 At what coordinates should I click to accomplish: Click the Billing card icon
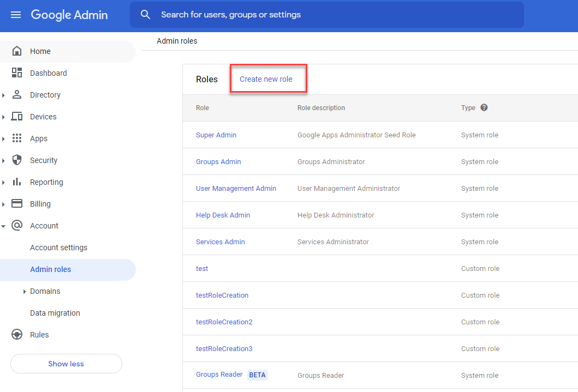point(17,204)
